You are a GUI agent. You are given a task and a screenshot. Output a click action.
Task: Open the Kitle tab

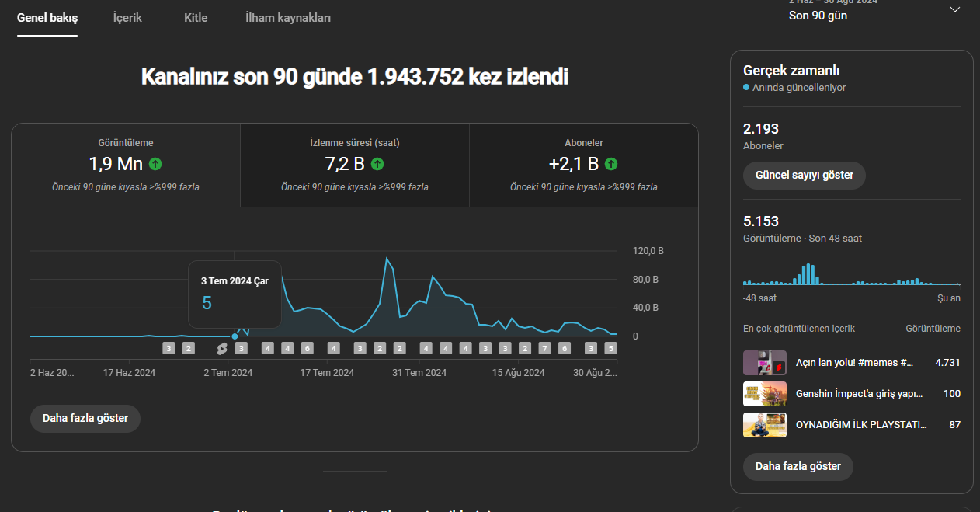(196, 17)
